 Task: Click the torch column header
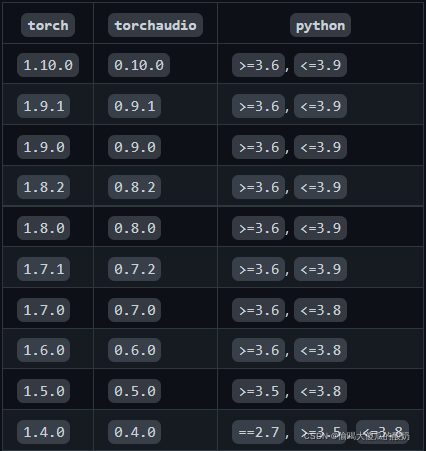pyautogui.click(x=48, y=25)
